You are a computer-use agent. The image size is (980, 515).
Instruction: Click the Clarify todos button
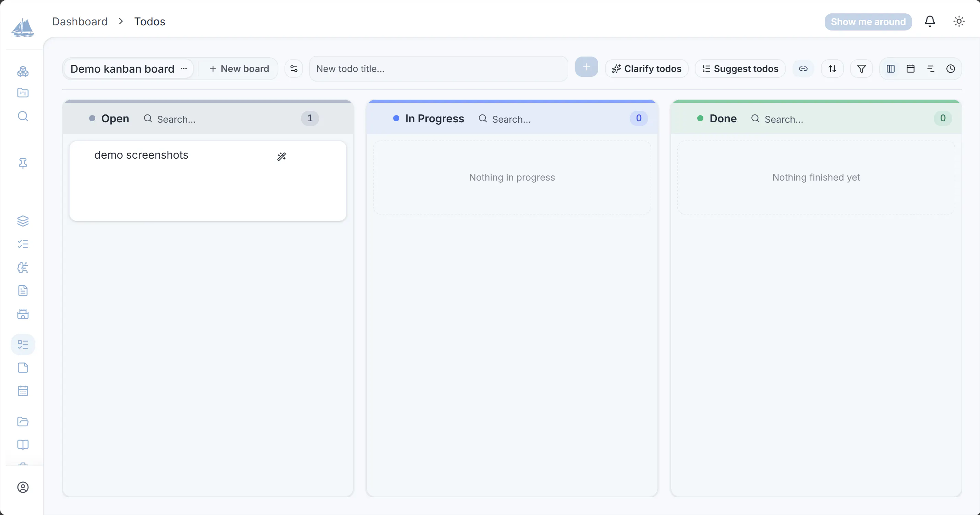pyautogui.click(x=646, y=69)
